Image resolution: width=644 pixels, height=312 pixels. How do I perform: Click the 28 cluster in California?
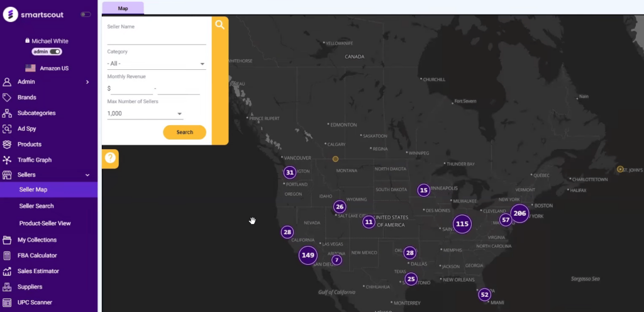click(x=287, y=232)
